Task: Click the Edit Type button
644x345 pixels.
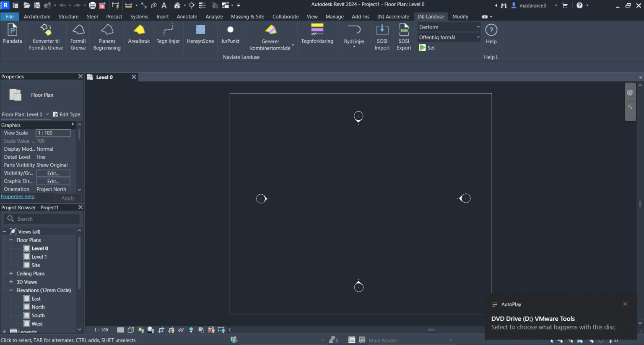Action: [66, 114]
